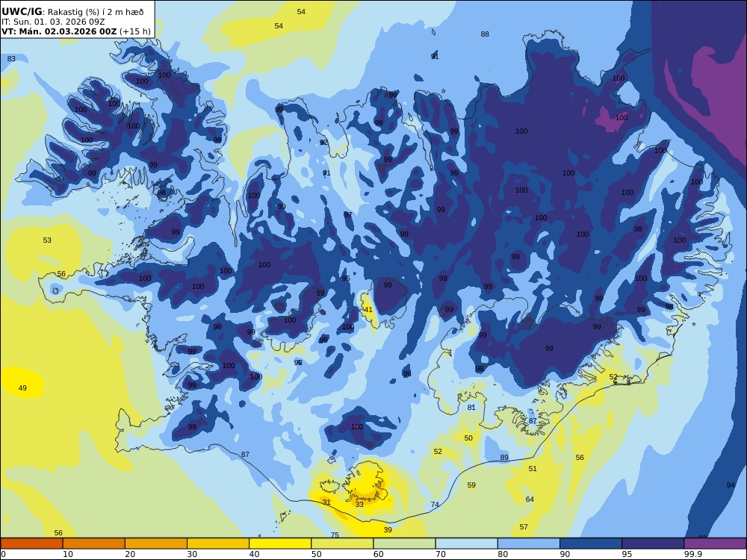Click the 50–60 legend color block

[x=342, y=544]
